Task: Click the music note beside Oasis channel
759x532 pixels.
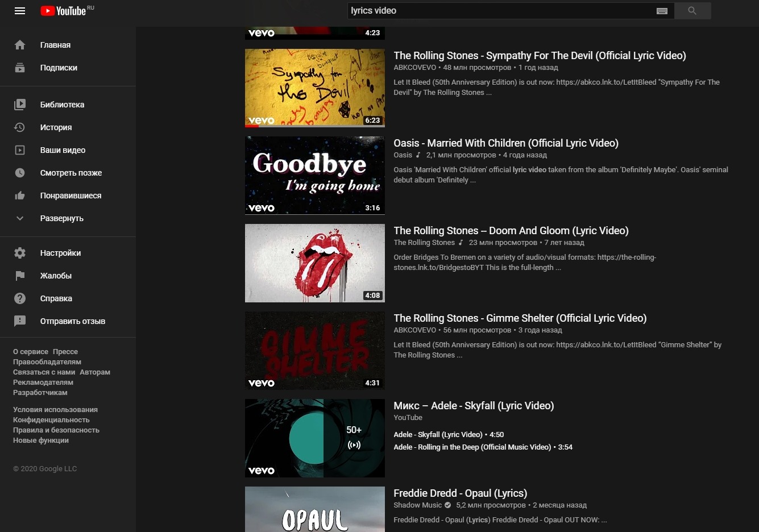Action: (418, 155)
